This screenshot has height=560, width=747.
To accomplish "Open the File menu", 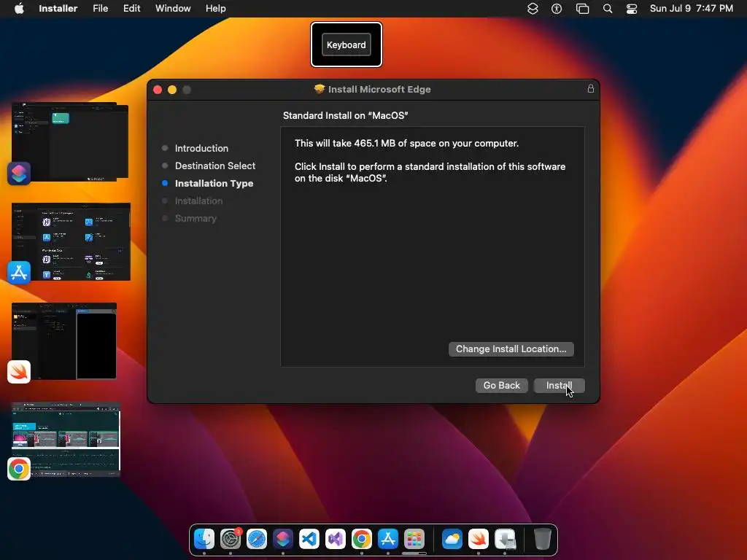I will click(100, 9).
